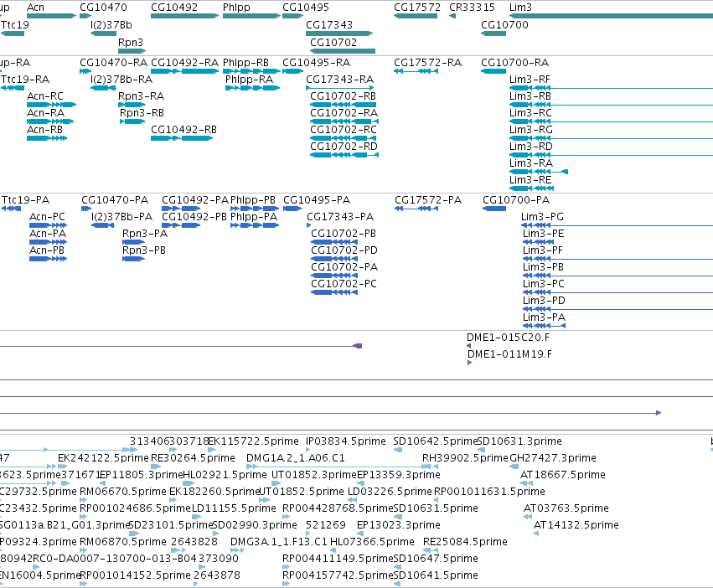The width and height of the screenshot is (713, 588).
Task: Click transcript Phlpp-RA
Action: [x=249, y=80]
